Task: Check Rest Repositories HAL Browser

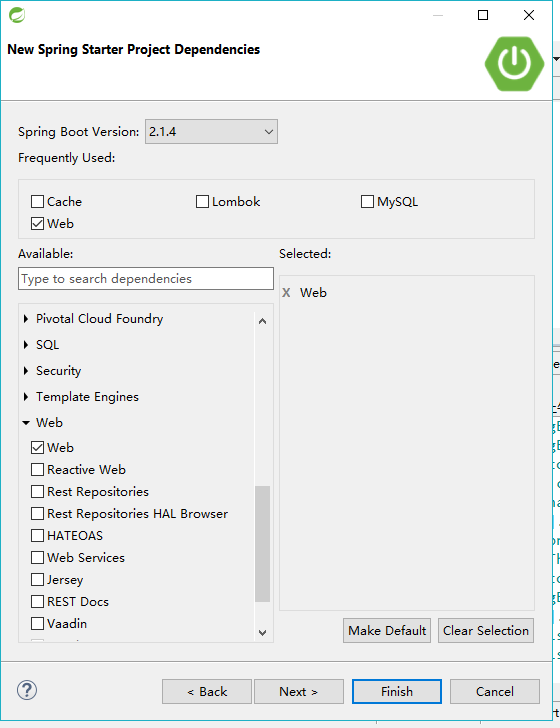Action: click(37, 514)
